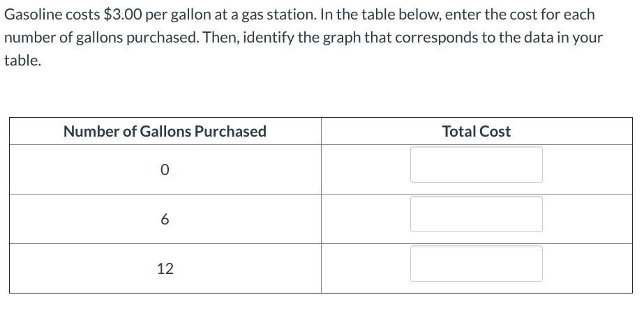Click the '$3.00' price in the question
Image resolution: width=644 pixels, height=320 pixels.
point(123,15)
